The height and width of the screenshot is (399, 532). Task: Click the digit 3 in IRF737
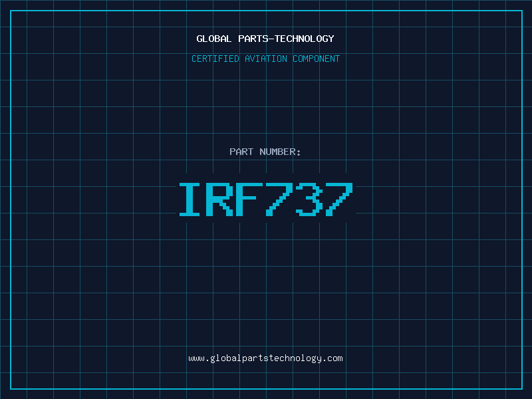(309, 199)
